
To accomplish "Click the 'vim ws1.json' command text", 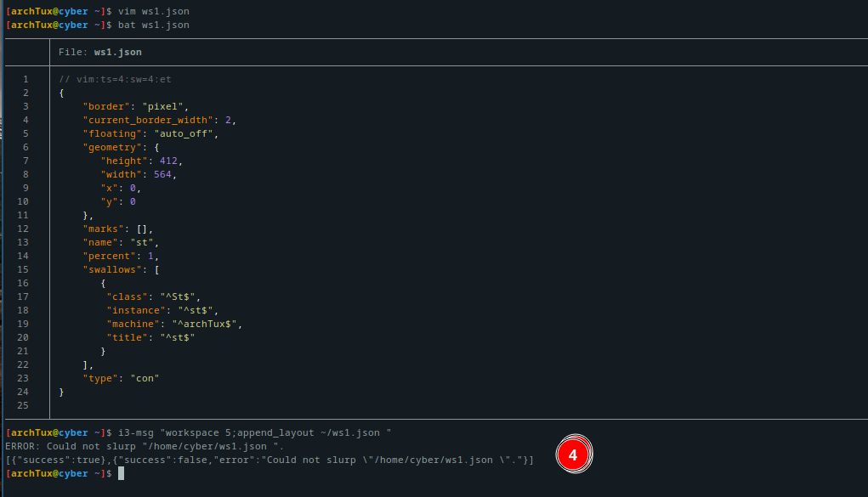I will 153,11.
